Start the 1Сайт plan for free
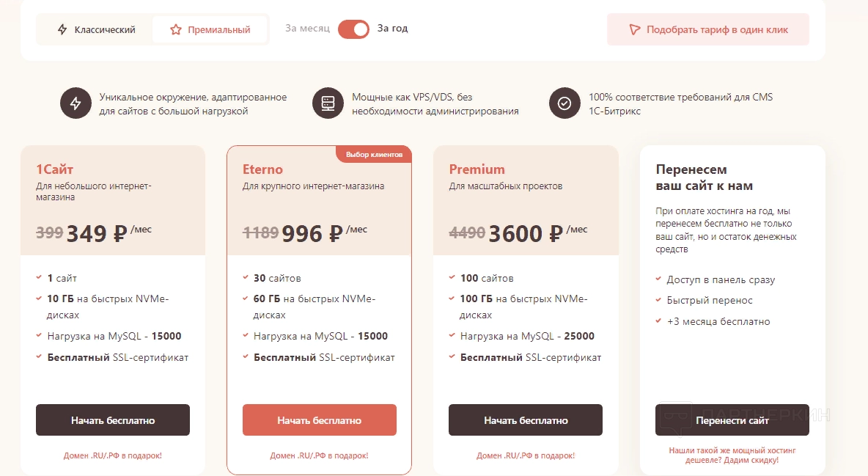 click(113, 420)
